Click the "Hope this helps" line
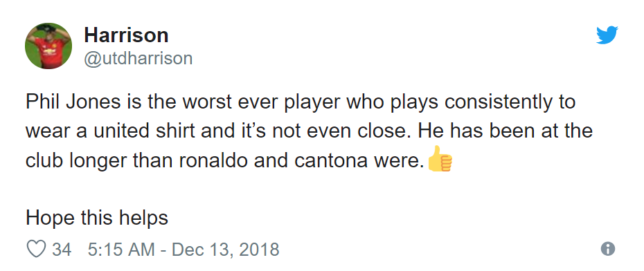644x271 pixels. tap(97, 218)
